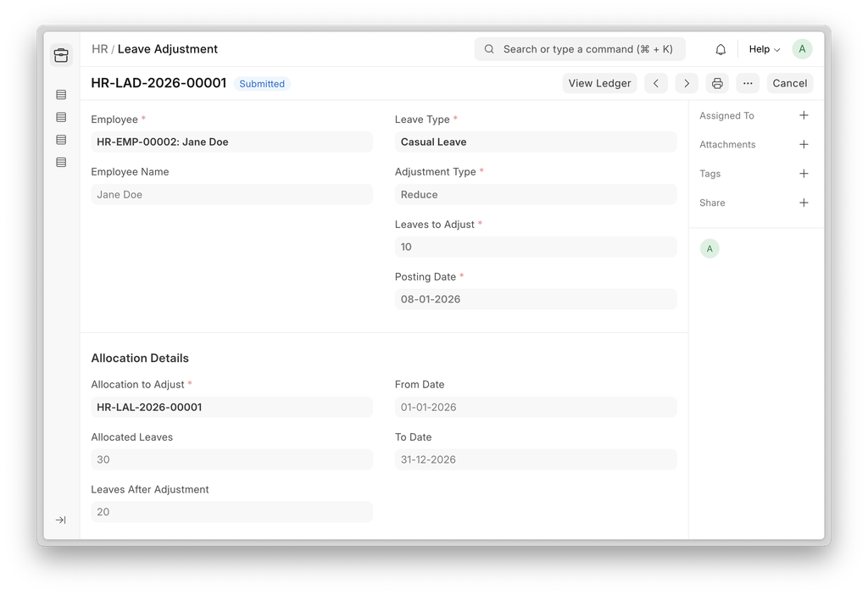
Task: Open user avatar menu in top bar
Action: pyautogui.click(x=802, y=49)
